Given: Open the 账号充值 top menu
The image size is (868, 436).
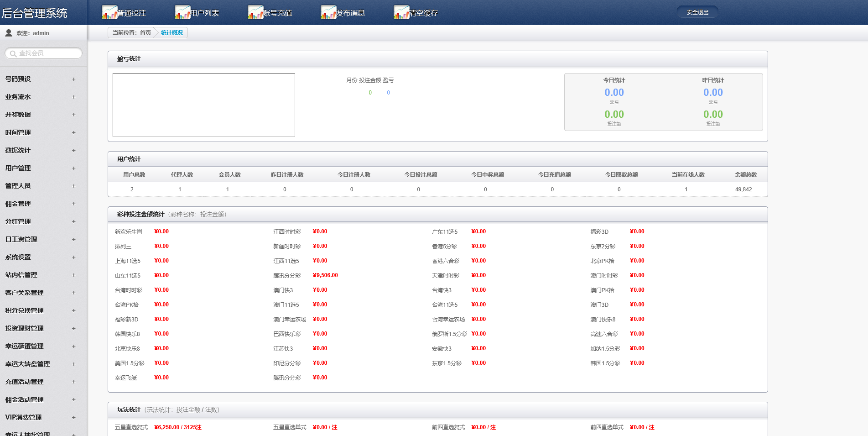Looking at the screenshot, I should tap(277, 13).
